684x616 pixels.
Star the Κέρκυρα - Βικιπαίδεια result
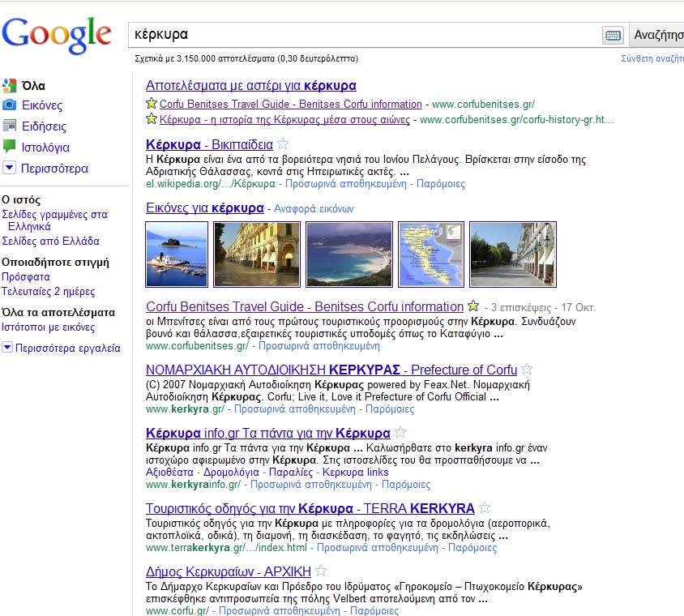(x=283, y=143)
